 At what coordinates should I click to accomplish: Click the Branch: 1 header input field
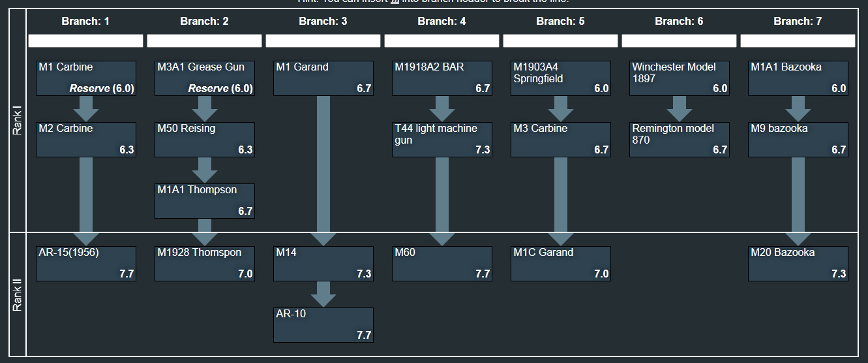[x=86, y=41]
